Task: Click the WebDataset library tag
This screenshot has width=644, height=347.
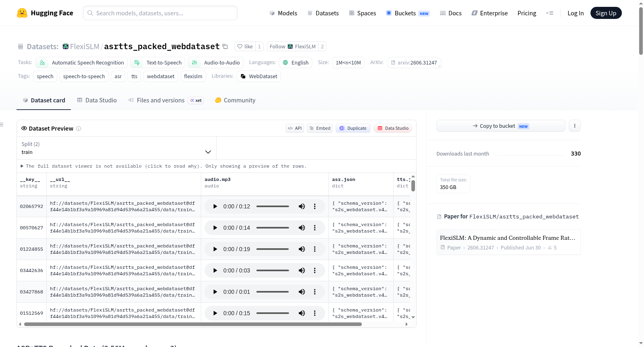Action: pos(259,76)
